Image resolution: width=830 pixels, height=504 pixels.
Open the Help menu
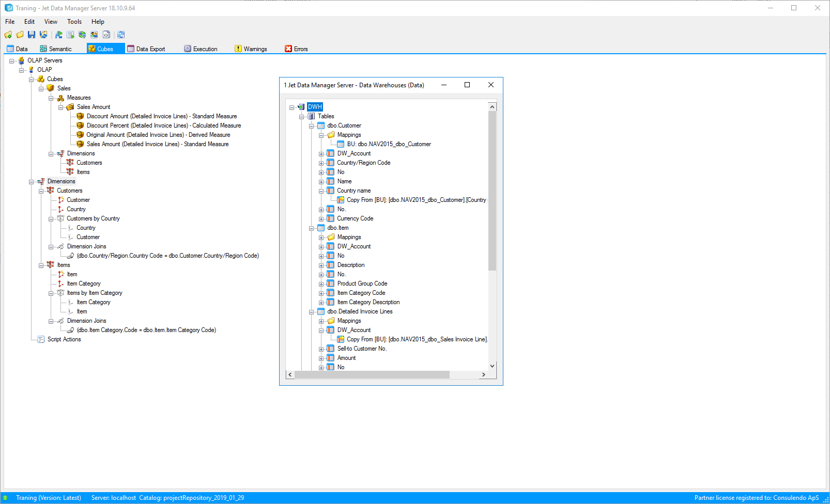tap(98, 22)
